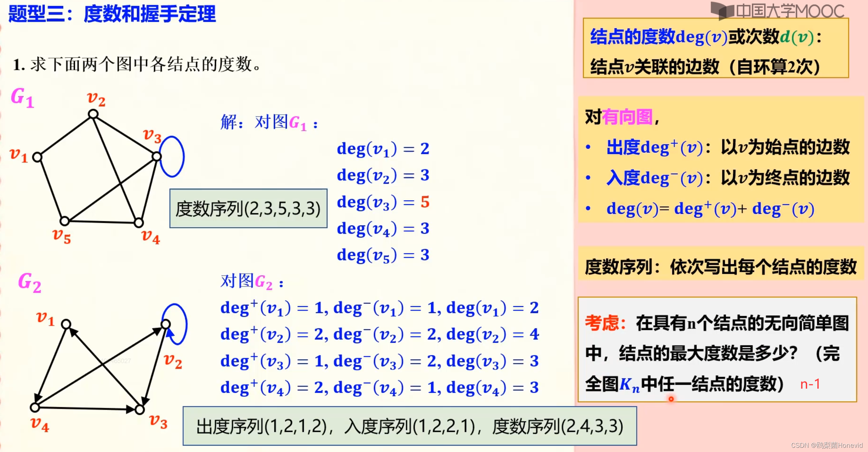This screenshot has height=452, width=868.
Task: Click the red answer n-1
Action: (x=810, y=384)
